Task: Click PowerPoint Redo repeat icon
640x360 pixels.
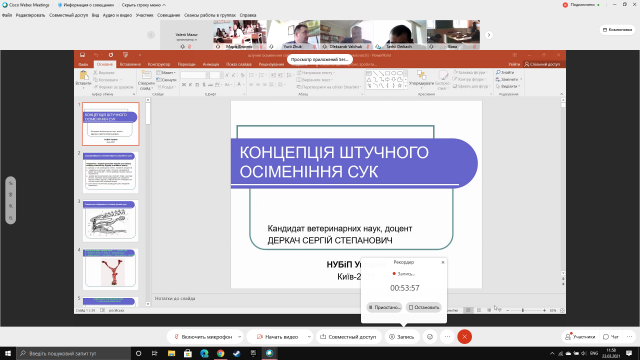Action: click(111, 55)
